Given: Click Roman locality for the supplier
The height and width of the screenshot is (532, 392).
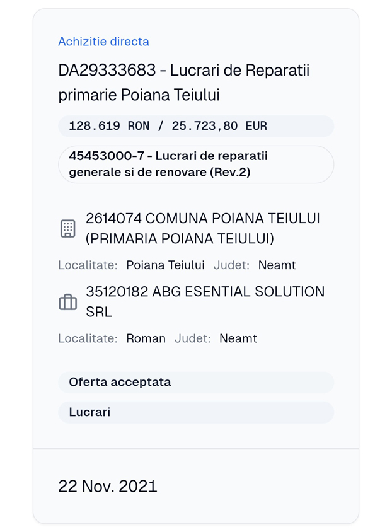Looking at the screenshot, I should click(146, 338).
